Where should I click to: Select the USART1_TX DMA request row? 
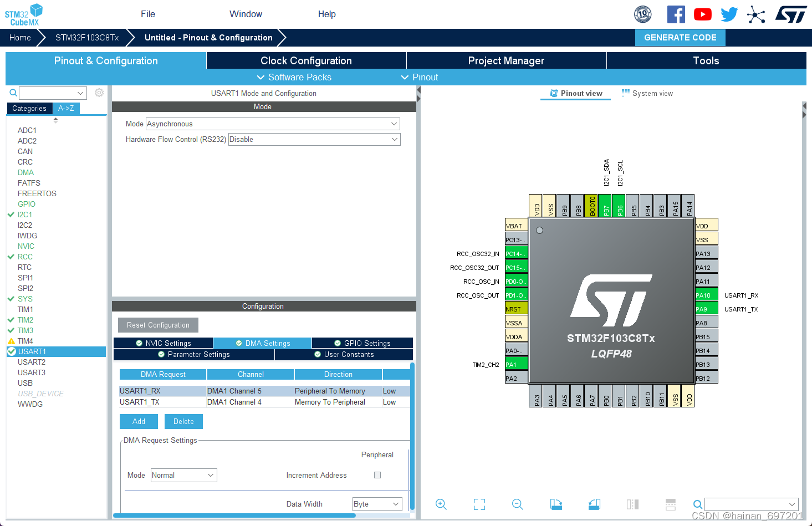264,402
